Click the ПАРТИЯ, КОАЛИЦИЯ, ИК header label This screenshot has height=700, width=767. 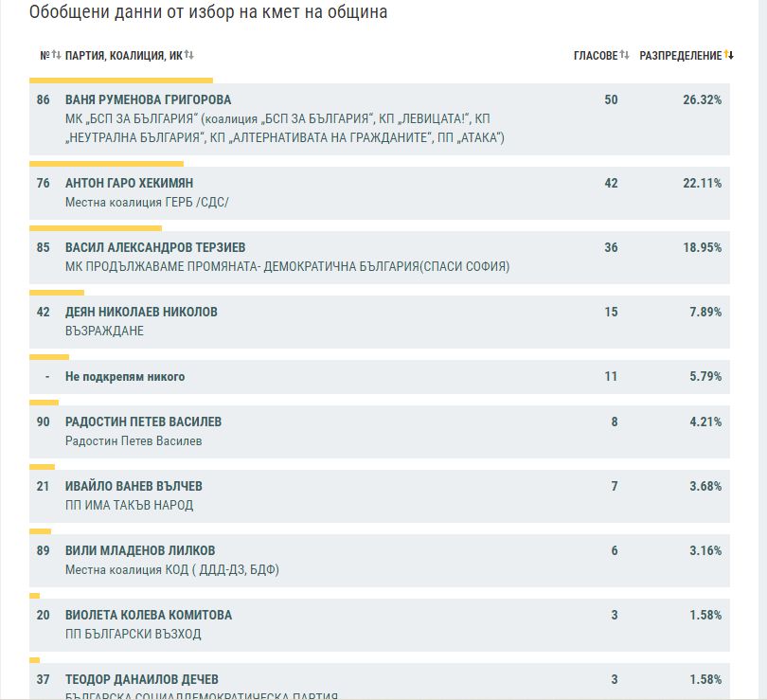tap(123, 56)
